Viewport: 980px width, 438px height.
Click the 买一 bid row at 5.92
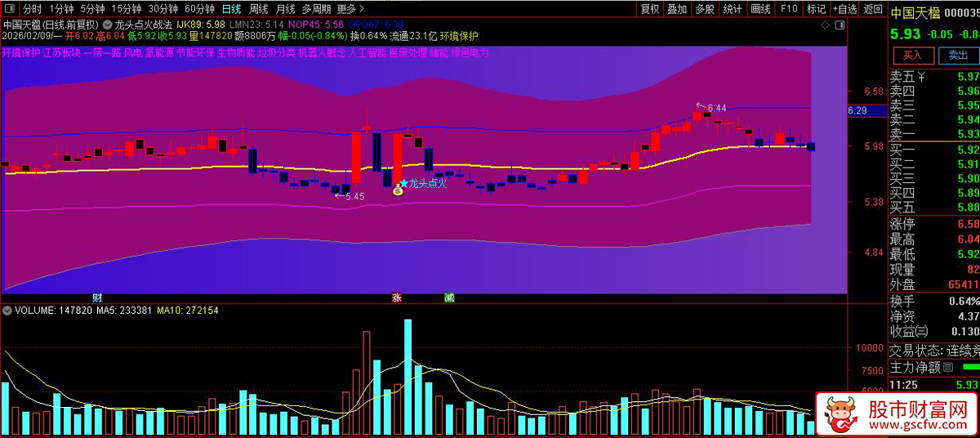933,150
